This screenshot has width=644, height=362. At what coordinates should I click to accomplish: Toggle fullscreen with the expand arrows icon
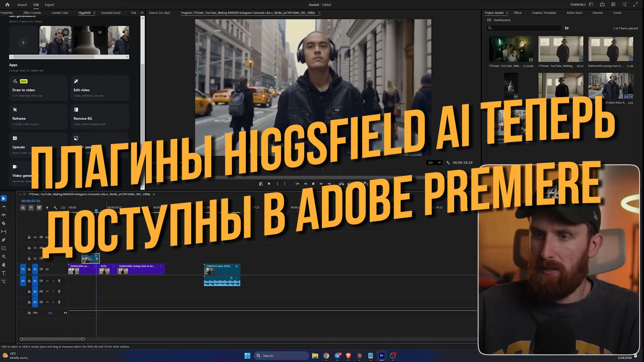[635, 5]
